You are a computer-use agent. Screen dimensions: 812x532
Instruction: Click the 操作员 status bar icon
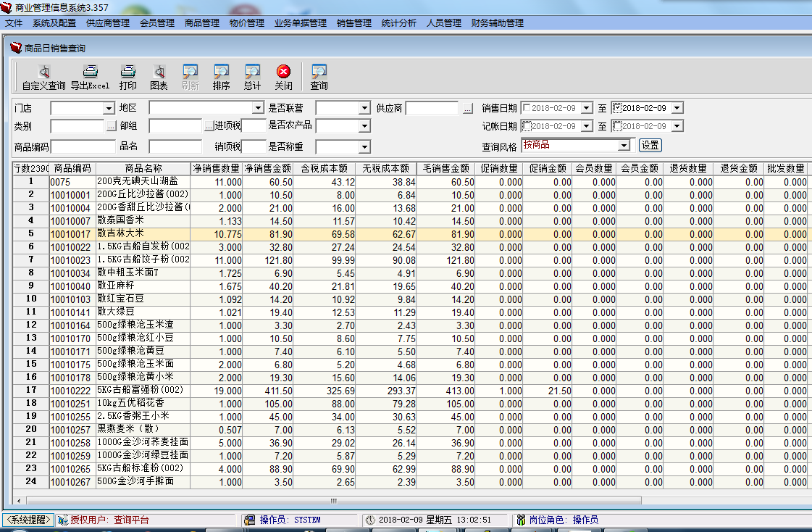pos(250,520)
